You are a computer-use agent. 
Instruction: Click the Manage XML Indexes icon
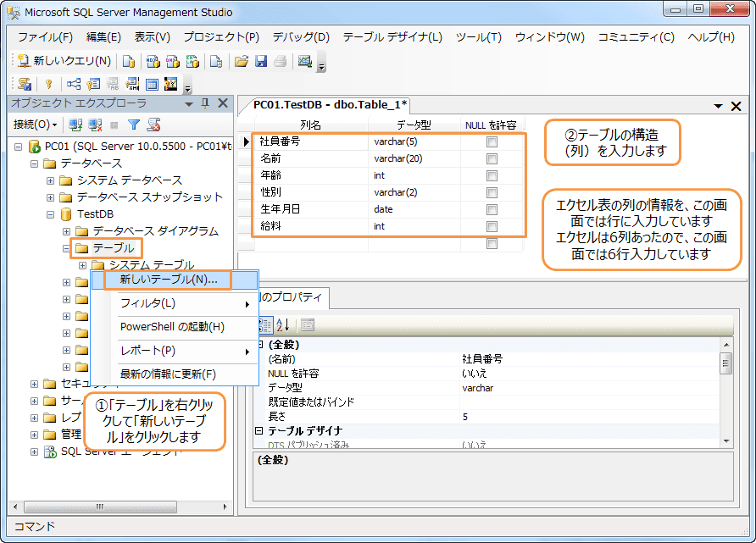[x=132, y=85]
